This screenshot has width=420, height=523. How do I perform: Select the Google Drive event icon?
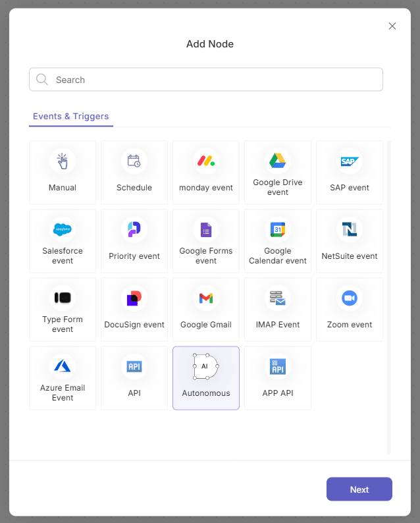coord(278,161)
